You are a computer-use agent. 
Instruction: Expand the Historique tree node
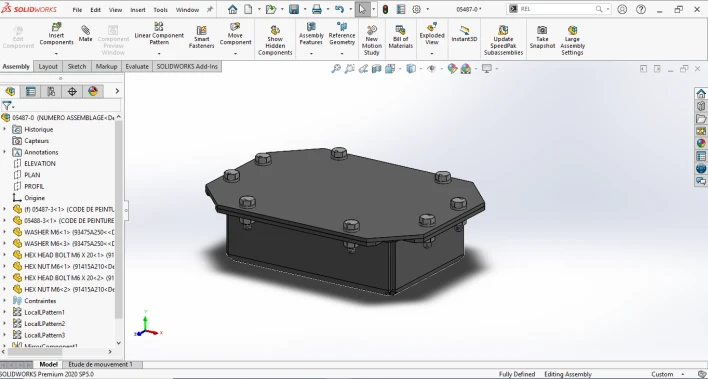tap(5, 129)
